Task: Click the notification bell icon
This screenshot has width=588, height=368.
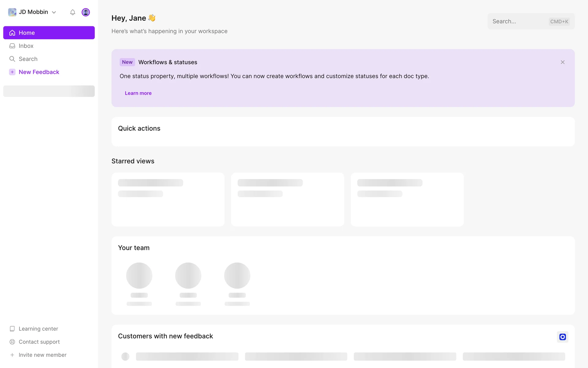Action: tap(73, 12)
